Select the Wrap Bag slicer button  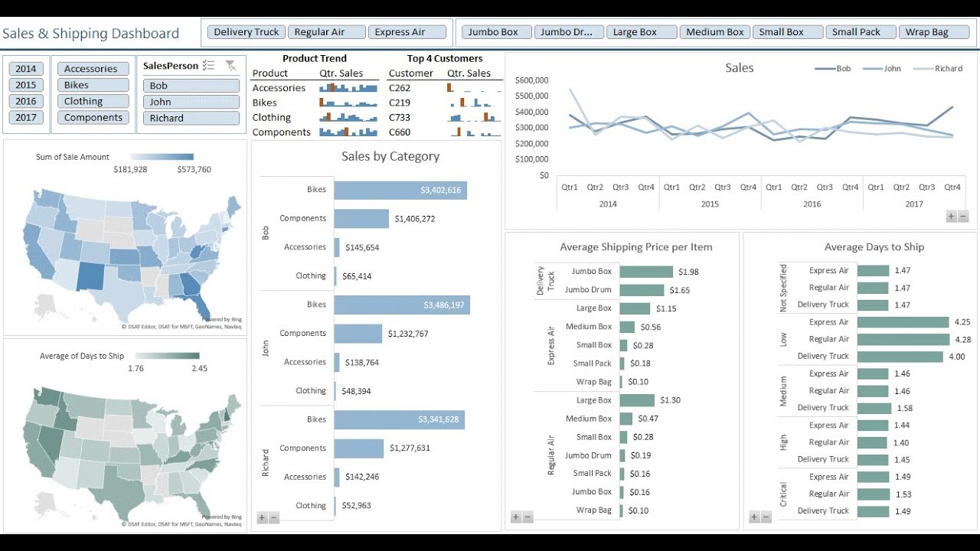(933, 31)
